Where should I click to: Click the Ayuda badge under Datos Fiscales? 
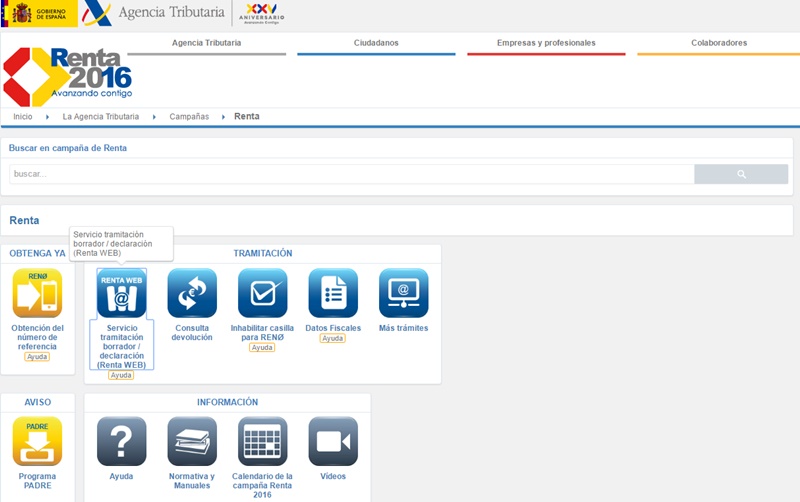point(332,339)
